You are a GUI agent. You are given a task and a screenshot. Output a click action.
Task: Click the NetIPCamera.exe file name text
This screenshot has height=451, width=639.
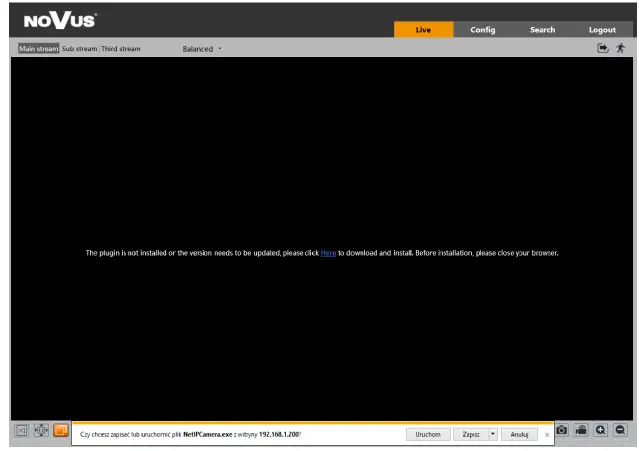[207, 435]
